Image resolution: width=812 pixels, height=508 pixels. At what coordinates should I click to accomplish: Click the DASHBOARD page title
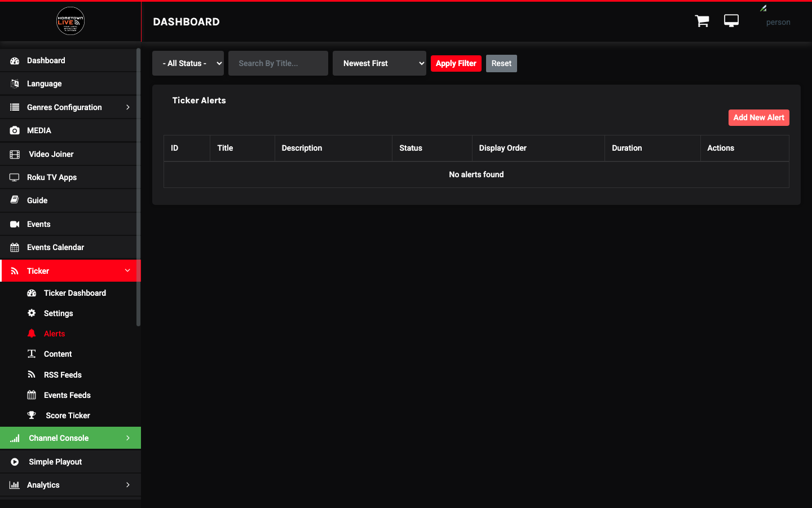tap(186, 21)
